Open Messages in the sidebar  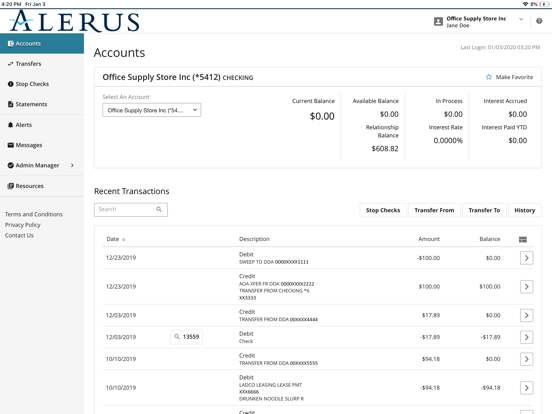click(42, 145)
